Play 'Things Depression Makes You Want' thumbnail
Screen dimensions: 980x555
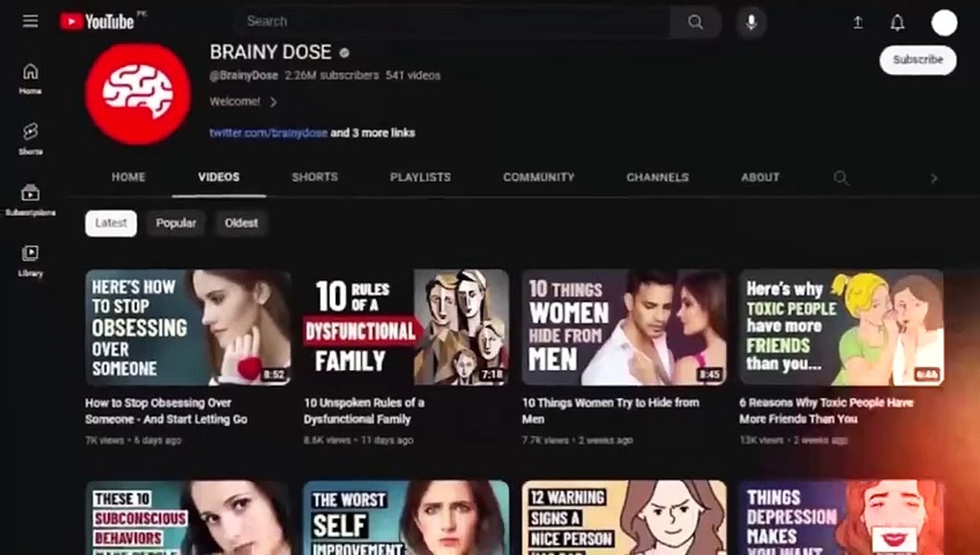[x=841, y=518]
